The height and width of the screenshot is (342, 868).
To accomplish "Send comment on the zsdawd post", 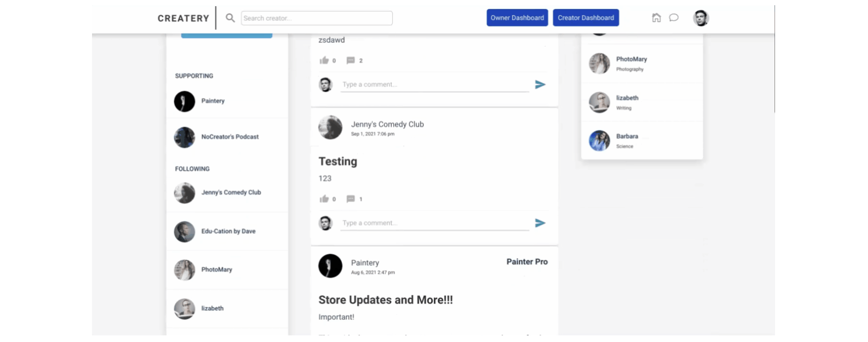I will (x=540, y=85).
